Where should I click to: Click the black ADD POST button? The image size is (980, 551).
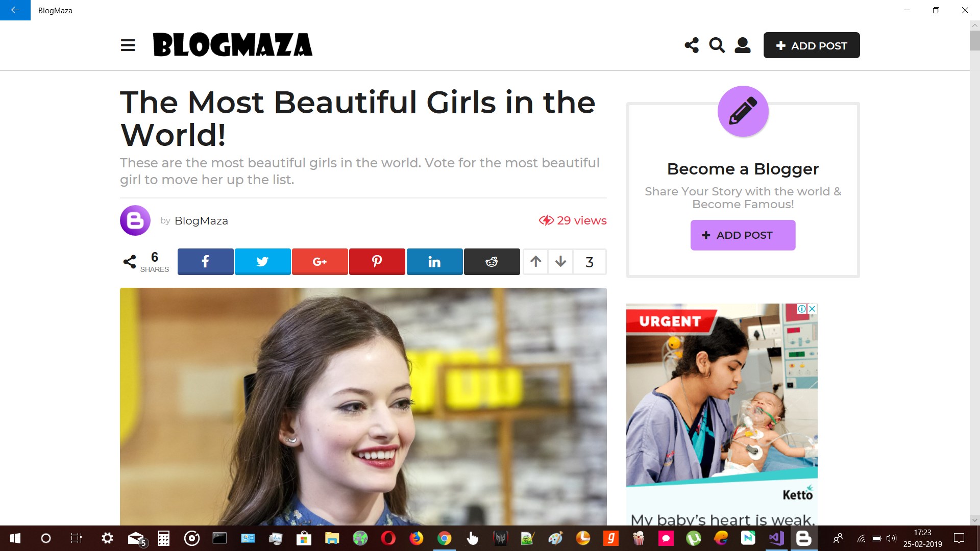[x=811, y=45]
